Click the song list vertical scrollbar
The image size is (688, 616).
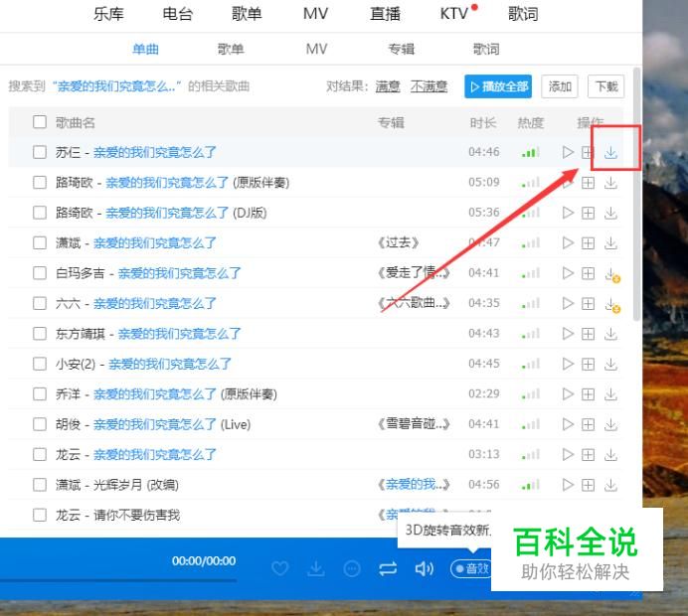(636, 195)
